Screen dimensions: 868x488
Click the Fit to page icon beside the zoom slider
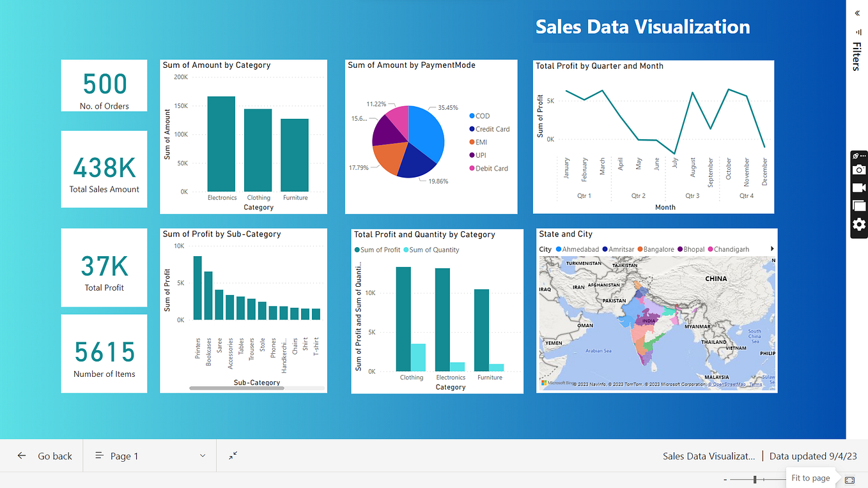[x=849, y=479]
